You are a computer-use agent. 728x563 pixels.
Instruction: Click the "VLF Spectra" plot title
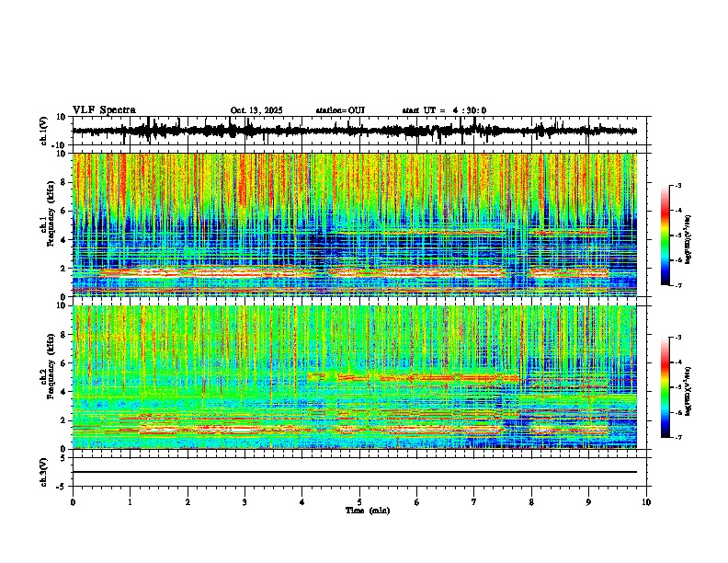[104, 110]
